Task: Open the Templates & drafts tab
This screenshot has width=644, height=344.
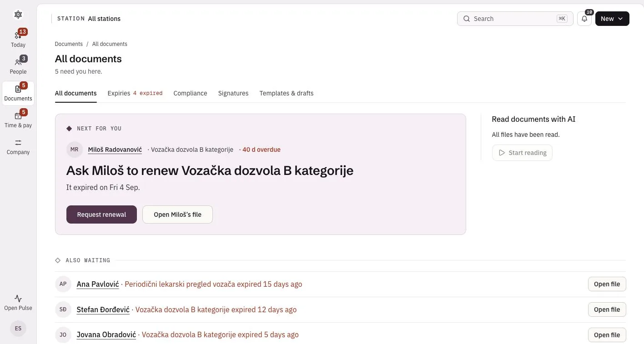Action: (287, 93)
